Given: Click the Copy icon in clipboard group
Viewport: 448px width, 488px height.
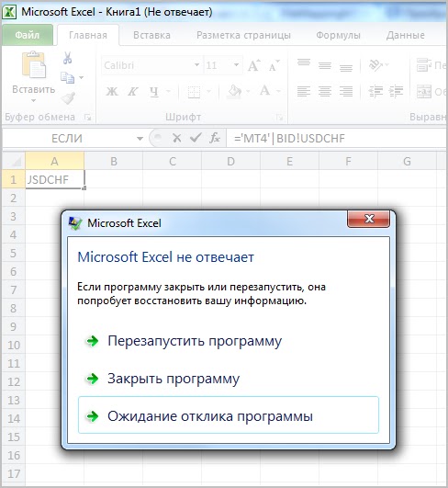Looking at the screenshot, I should (x=67, y=77).
